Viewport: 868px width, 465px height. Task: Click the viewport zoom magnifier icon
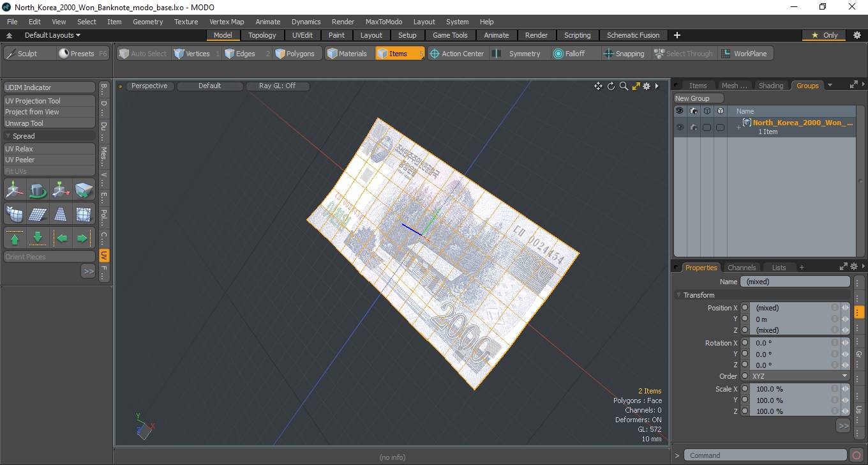point(624,86)
